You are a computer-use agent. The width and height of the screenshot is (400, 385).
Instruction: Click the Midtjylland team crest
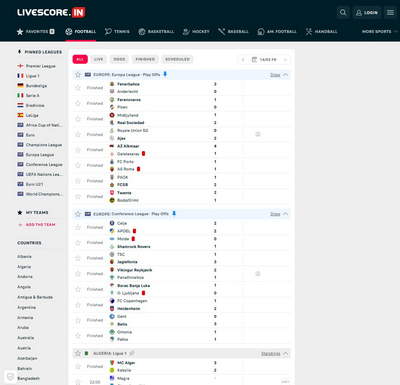coord(112,115)
